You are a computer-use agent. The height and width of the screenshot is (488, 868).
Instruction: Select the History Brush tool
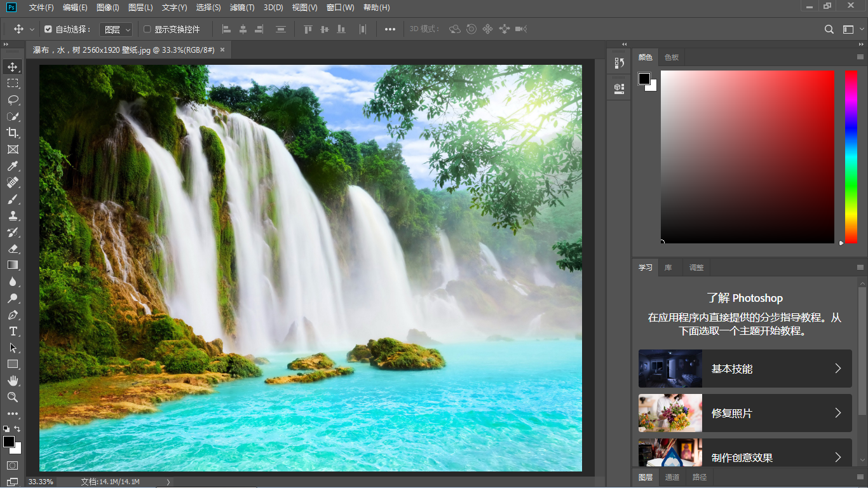[x=13, y=232]
